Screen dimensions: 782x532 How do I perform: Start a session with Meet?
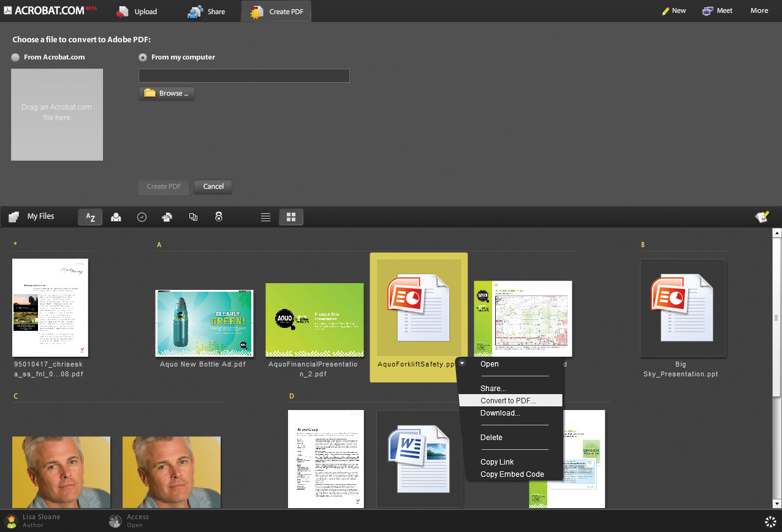[717, 10]
